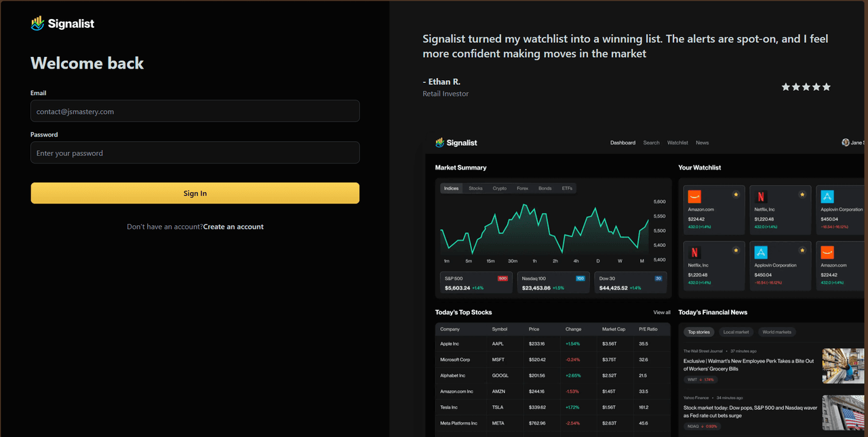Switch to the ETFs tab
Image resolution: width=868 pixels, height=437 pixels.
567,188
